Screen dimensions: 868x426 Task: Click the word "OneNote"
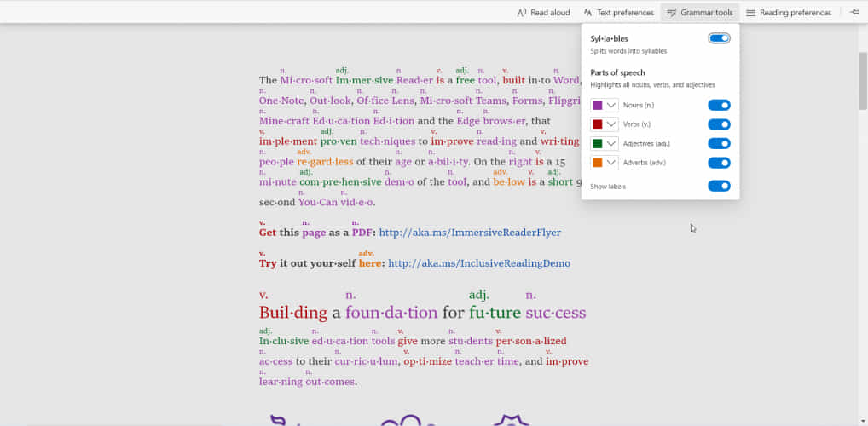tap(281, 101)
